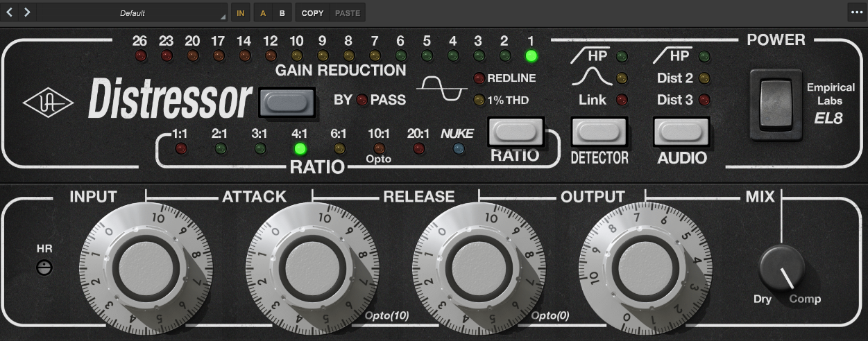868x341 pixels.
Task: Click the RATIO selector button
Action: [516, 130]
